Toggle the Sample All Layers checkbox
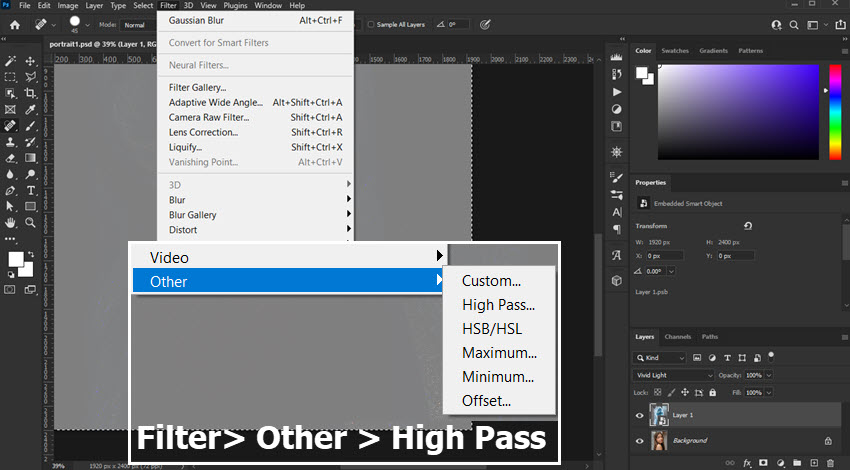The height and width of the screenshot is (470, 850). point(371,24)
